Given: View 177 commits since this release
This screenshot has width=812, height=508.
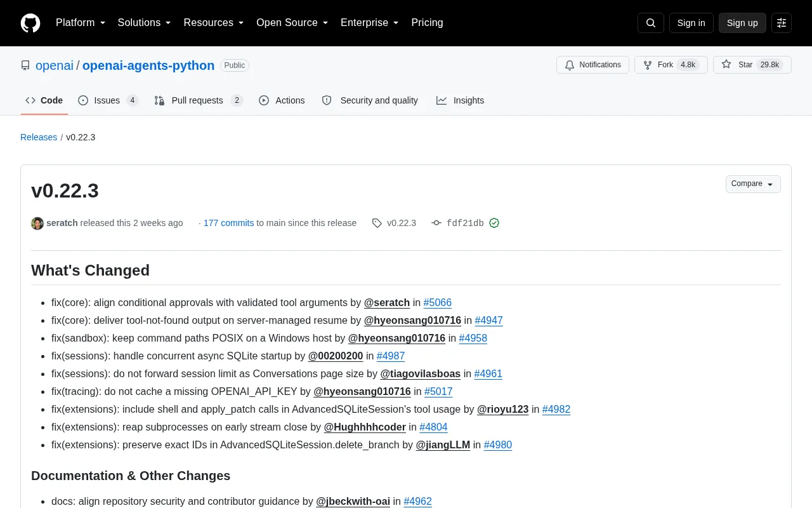Looking at the screenshot, I should tap(228, 223).
